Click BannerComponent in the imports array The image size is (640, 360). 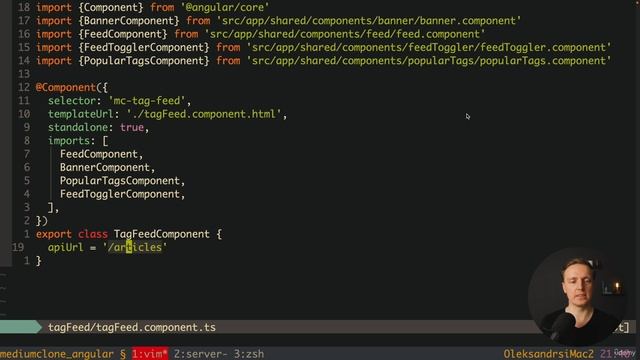(105, 167)
